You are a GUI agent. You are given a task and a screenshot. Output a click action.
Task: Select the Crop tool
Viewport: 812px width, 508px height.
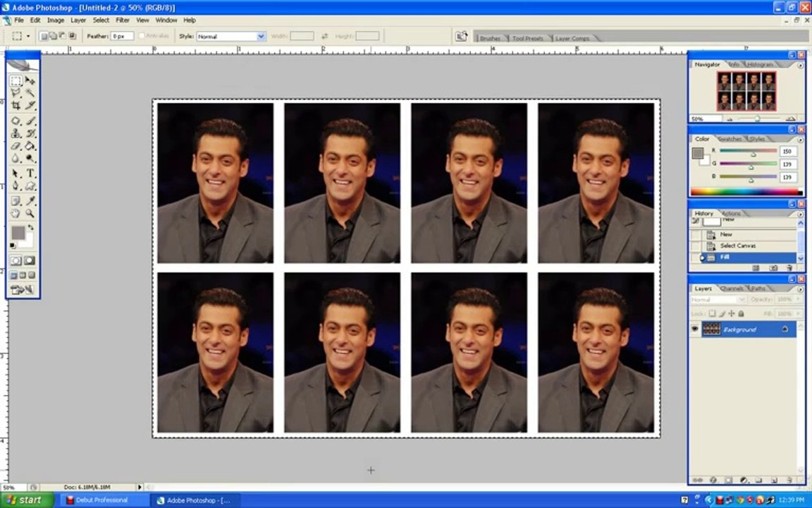pos(16,105)
